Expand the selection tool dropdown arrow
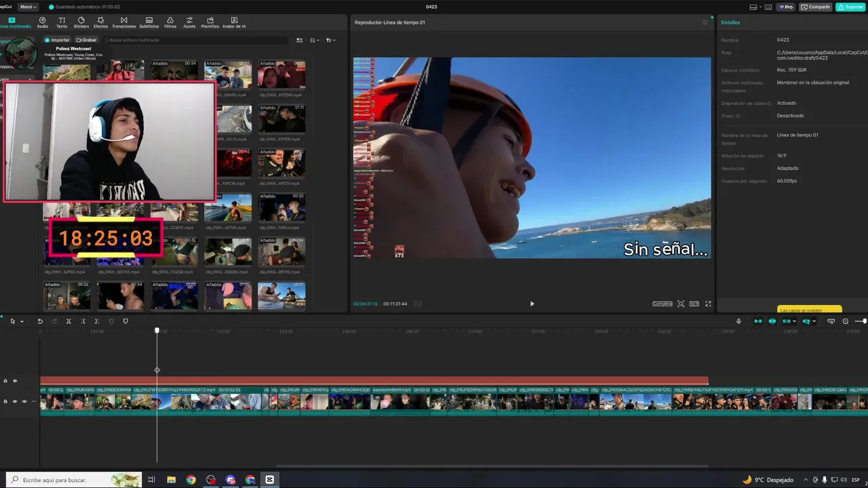Viewport: 868px width, 488px height. 22,321
